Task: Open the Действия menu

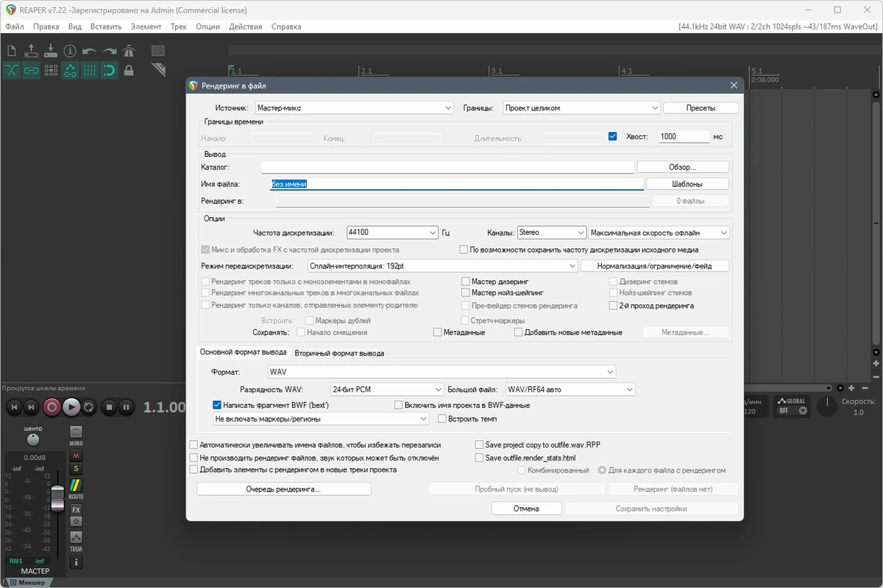Action: pyautogui.click(x=246, y=26)
